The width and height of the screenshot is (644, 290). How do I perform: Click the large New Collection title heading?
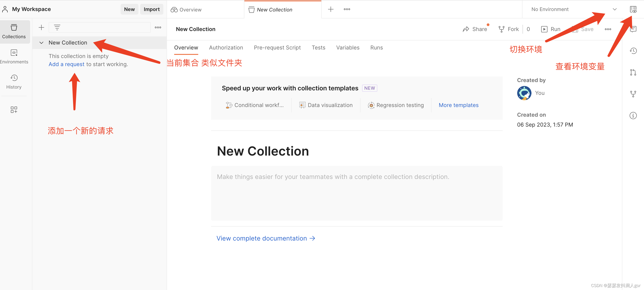(263, 151)
